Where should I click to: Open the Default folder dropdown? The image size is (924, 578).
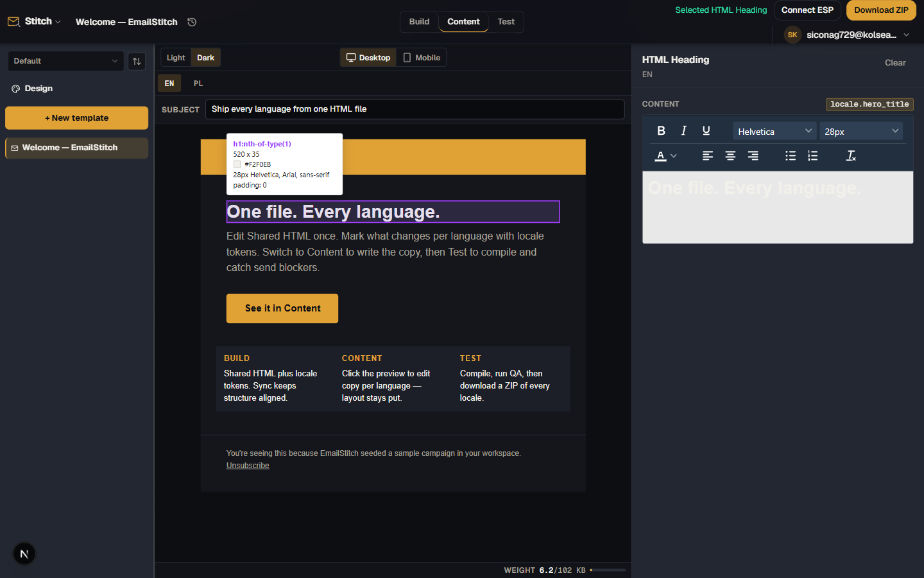click(65, 61)
